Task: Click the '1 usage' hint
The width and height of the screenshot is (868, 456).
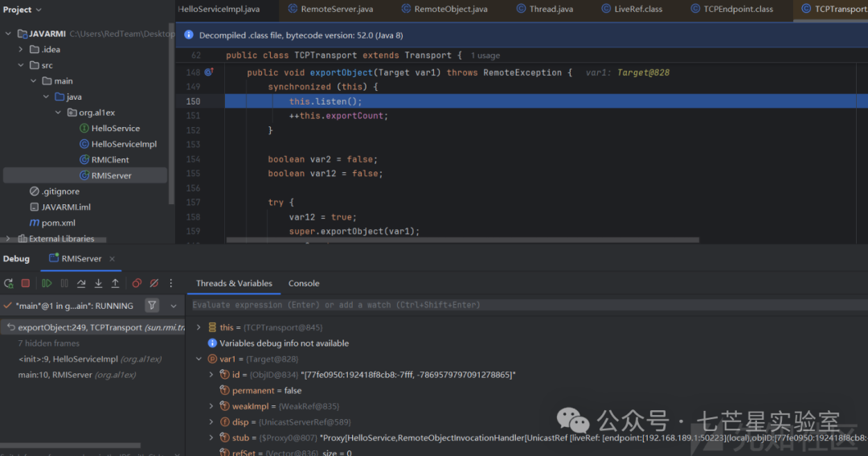Action: (485, 55)
